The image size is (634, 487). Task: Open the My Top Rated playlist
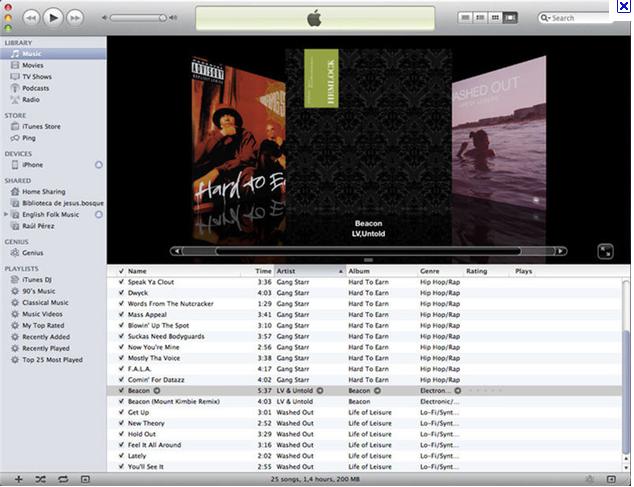tap(43, 326)
